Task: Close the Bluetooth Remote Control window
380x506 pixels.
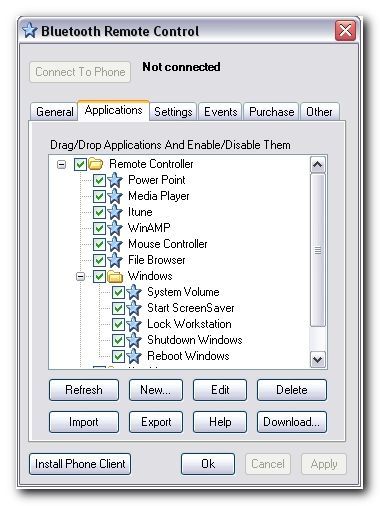Action: click(x=345, y=31)
